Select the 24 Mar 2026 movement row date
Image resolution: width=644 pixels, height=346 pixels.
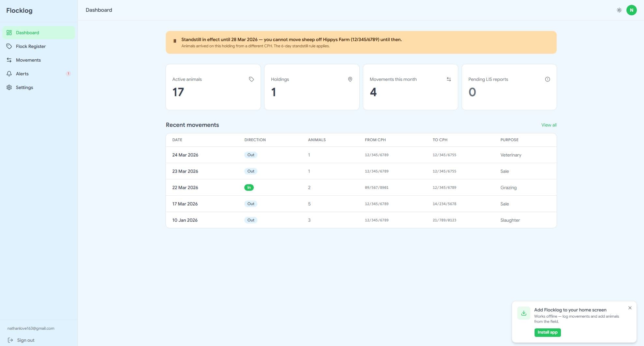185,155
